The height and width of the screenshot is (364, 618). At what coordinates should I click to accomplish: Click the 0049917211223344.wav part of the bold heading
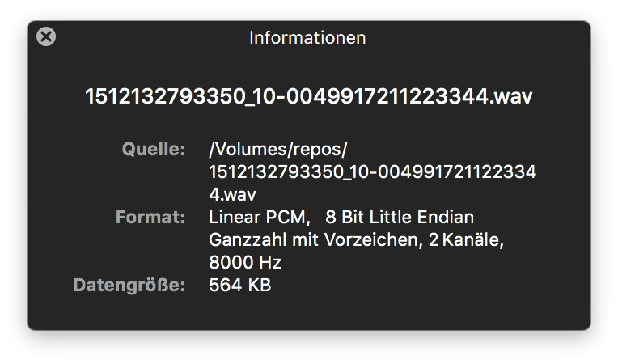point(409,96)
